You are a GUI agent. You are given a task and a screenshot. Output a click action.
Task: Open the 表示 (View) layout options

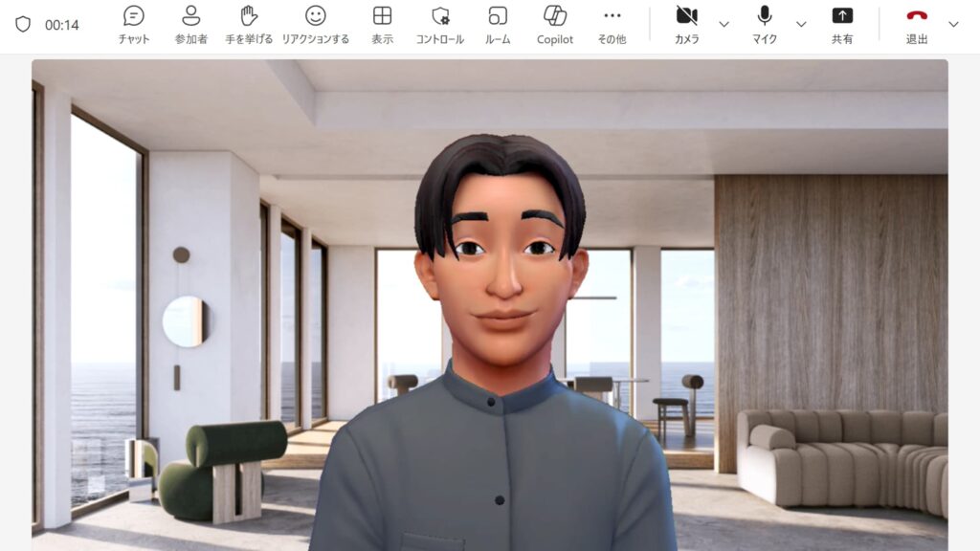(382, 25)
